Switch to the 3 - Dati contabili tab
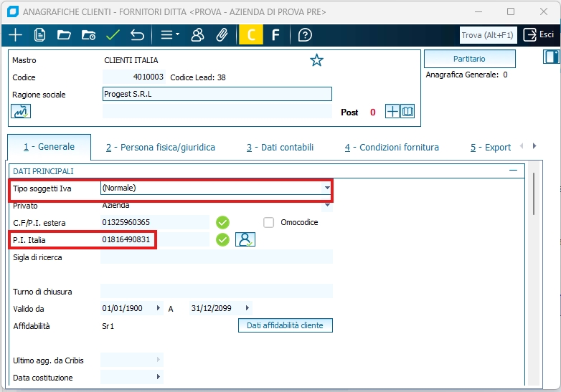 tap(280, 148)
